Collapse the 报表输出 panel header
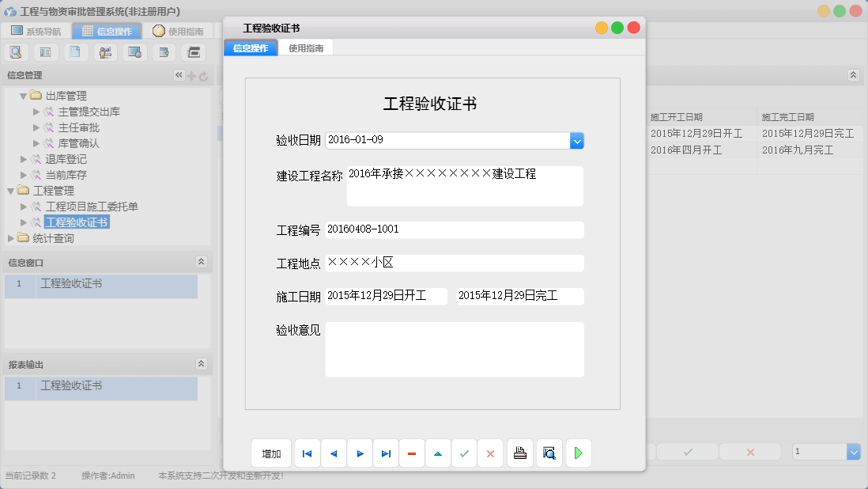Image resolution: width=868 pixels, height=489 pixels. 202,364
